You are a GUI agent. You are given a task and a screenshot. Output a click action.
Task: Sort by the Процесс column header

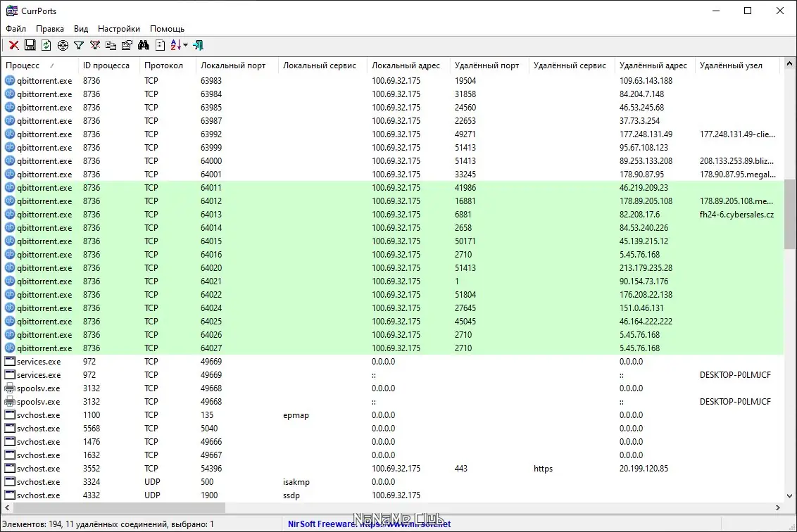(39, 65)
